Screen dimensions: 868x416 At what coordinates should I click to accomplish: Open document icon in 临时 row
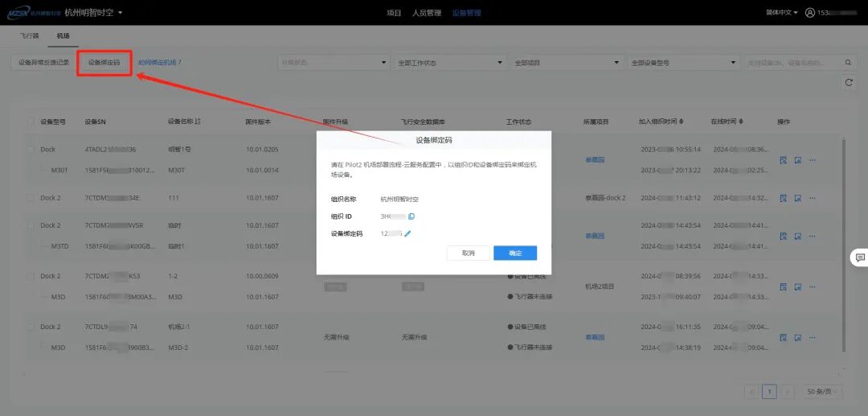[x=784, y=236]
